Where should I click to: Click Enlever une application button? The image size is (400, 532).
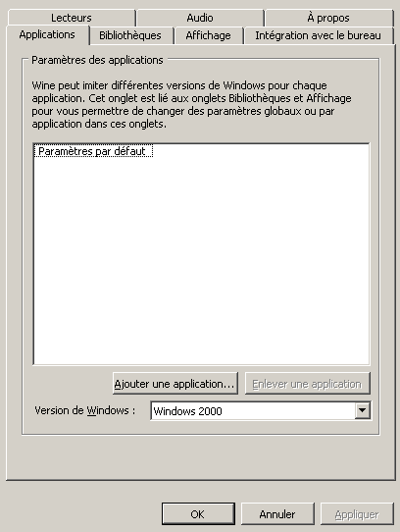pos(307,384)
